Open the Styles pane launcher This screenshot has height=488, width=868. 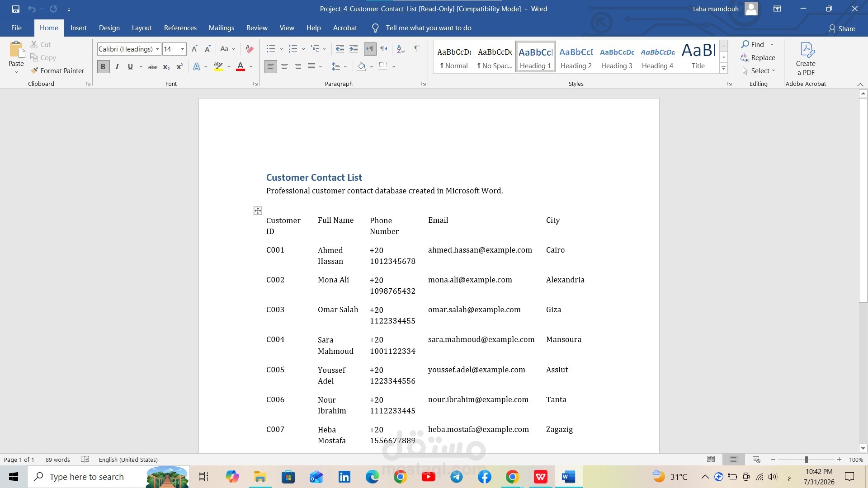coord(730,84)
